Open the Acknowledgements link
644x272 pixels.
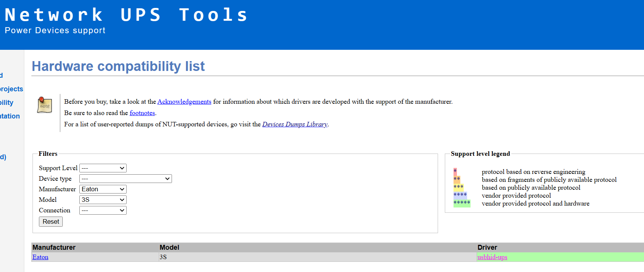pyautogui.click(x=184, y=101)
